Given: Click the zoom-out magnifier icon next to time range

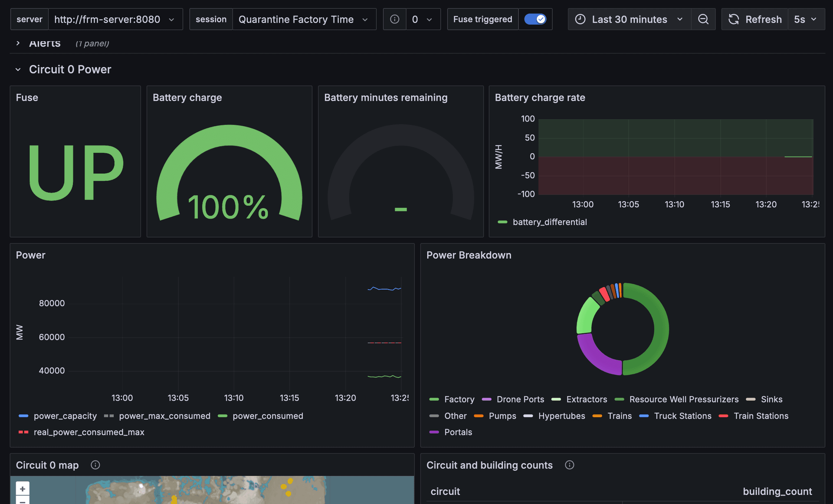Looking at the screenshot, I should pos(703,19).
